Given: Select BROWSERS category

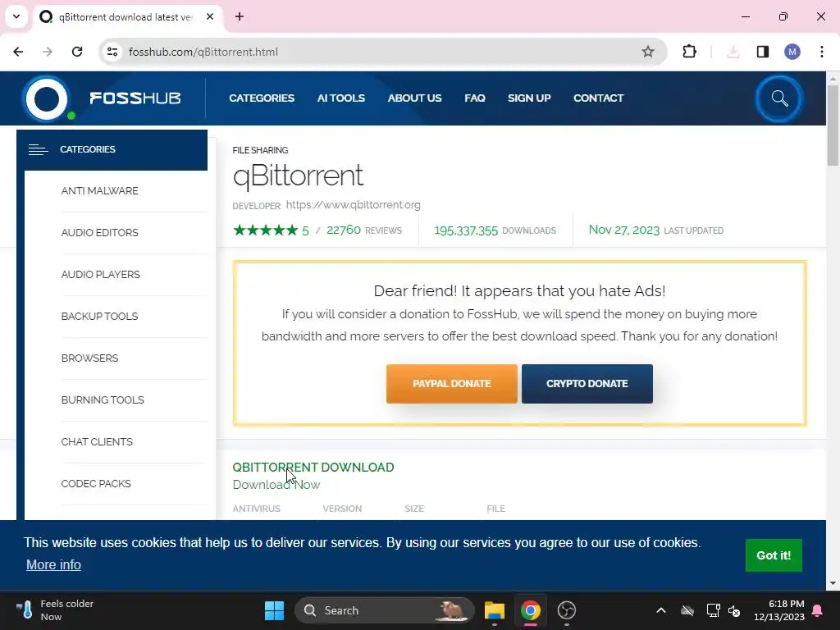Looking at the screenshot, I should tap(89, 358).
